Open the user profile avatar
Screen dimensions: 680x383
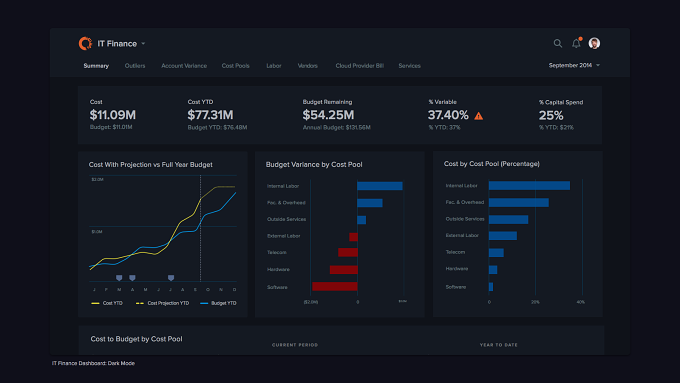(x=594, y=43)
